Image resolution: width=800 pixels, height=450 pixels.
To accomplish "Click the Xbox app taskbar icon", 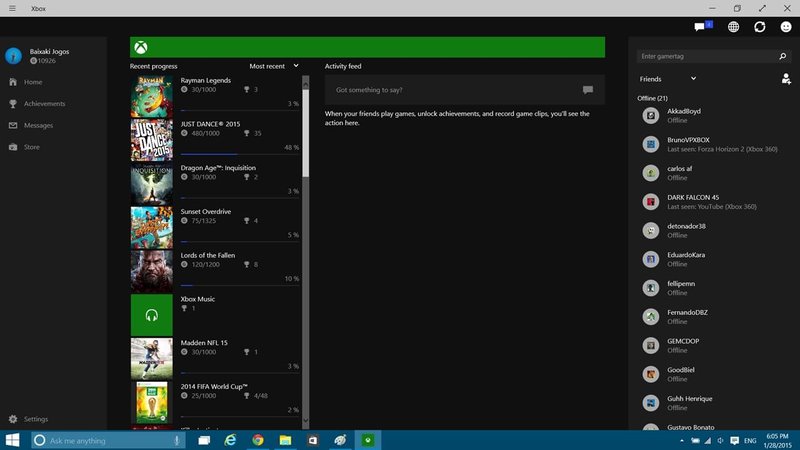I will (367, 440).
